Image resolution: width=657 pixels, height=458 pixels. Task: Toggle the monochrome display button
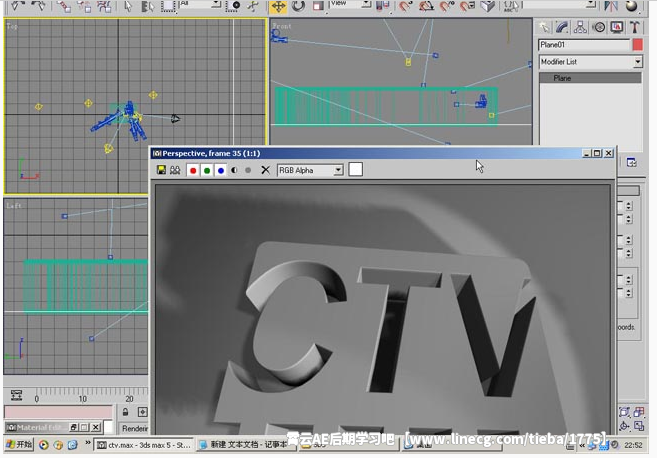248,170
